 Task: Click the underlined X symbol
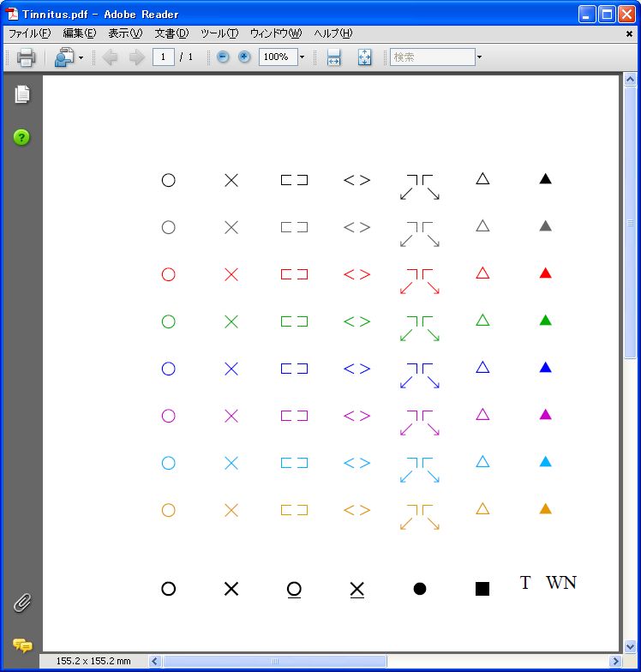356,590
